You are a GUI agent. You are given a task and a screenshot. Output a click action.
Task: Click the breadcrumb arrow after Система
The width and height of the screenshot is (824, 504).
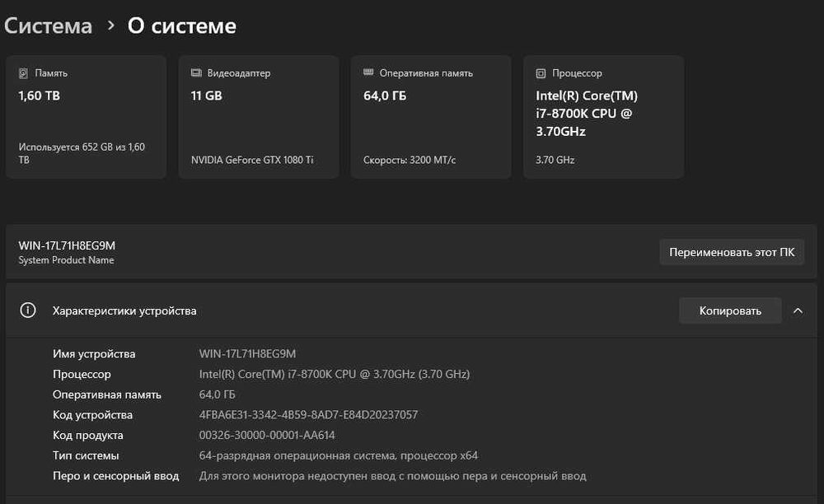(x=110, y=26)
